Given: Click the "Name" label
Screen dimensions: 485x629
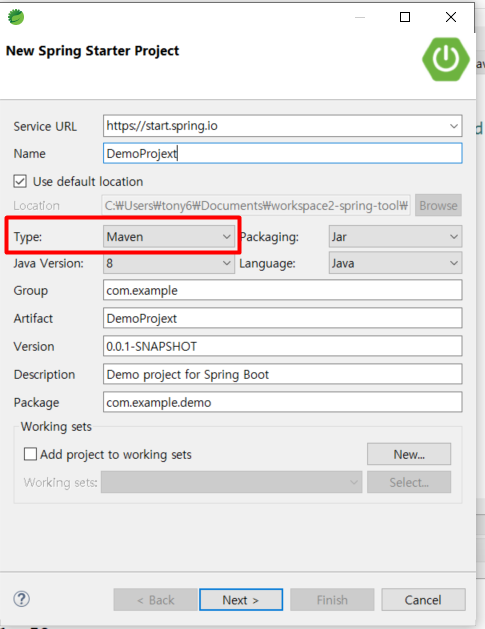Looking at the screenshot, I should tap(29, 154).
